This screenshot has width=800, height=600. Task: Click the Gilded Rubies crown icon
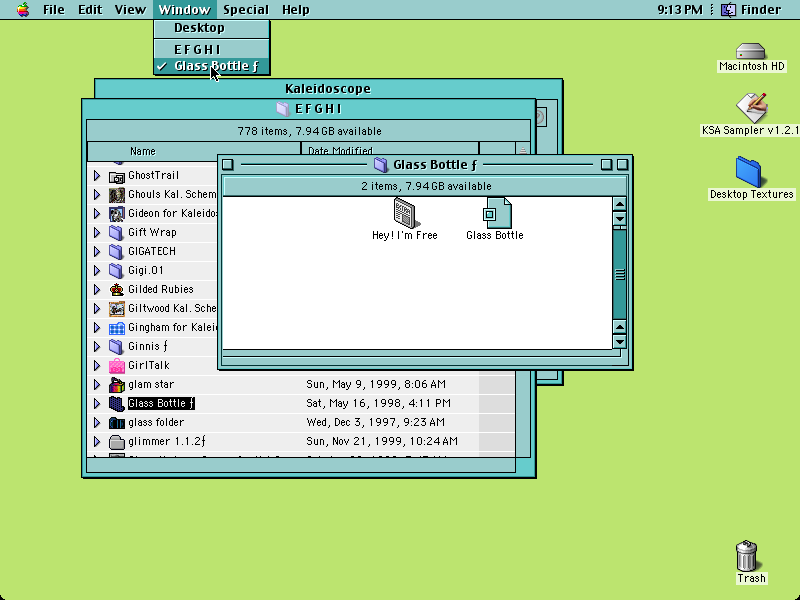point(117,290)
